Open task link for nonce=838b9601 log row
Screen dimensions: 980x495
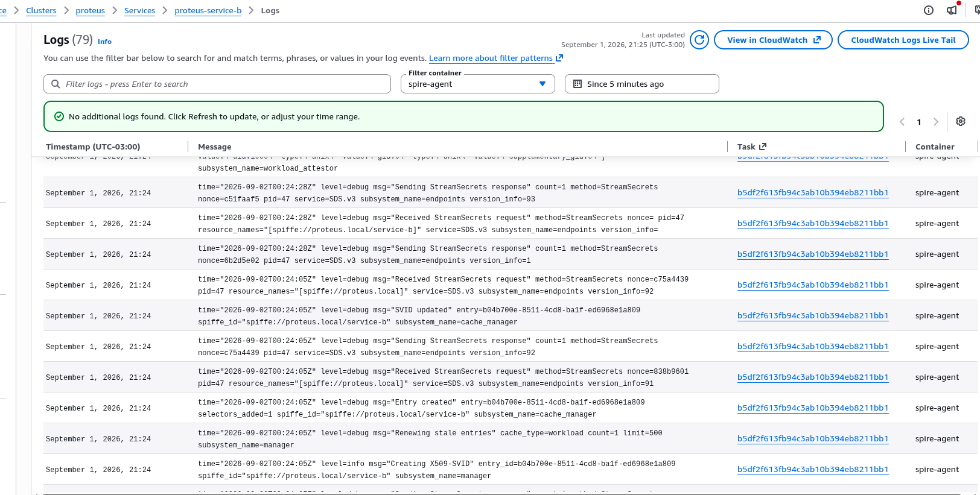click(813, 377)
